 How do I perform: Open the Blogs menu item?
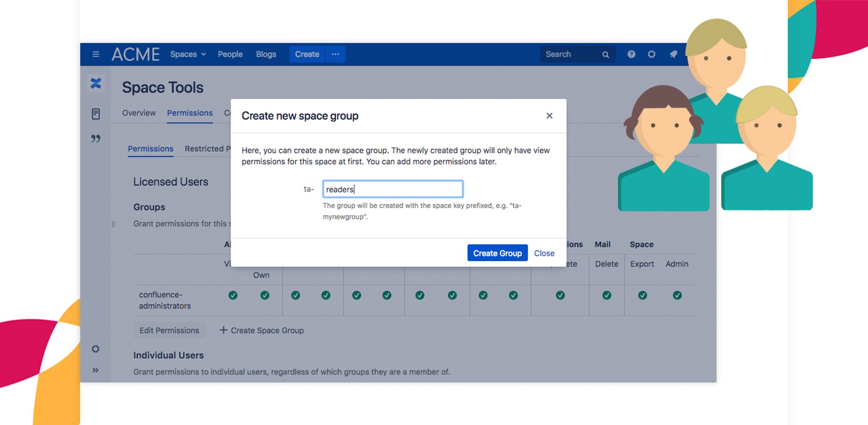(x=266, y=54)
